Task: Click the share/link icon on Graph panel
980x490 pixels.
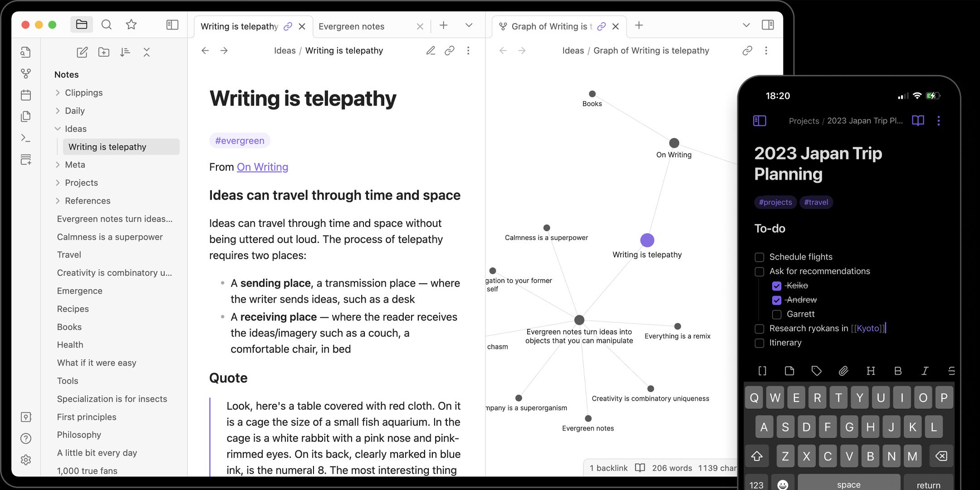Action: pos(748,51)
